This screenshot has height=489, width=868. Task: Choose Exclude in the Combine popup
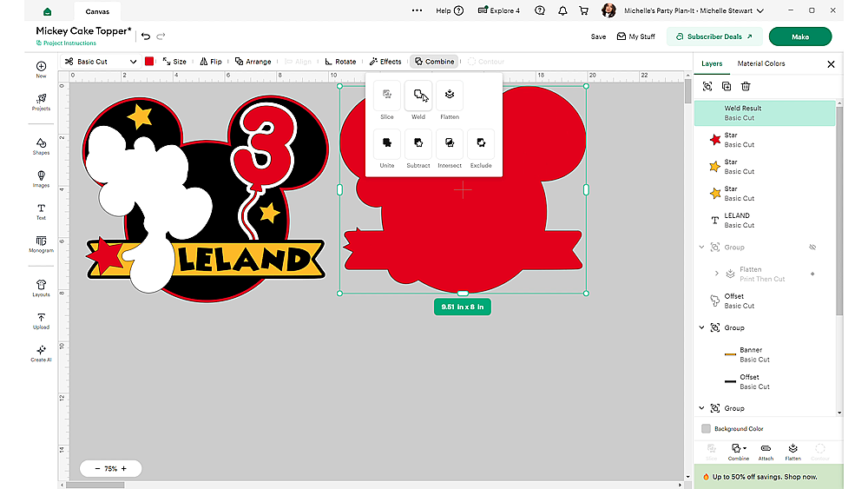click(x=481, y=149)
